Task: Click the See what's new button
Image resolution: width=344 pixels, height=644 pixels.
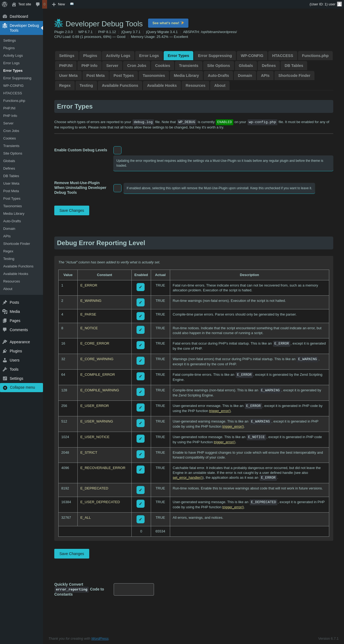Action: pyautogui.click(x=168, y=23)
